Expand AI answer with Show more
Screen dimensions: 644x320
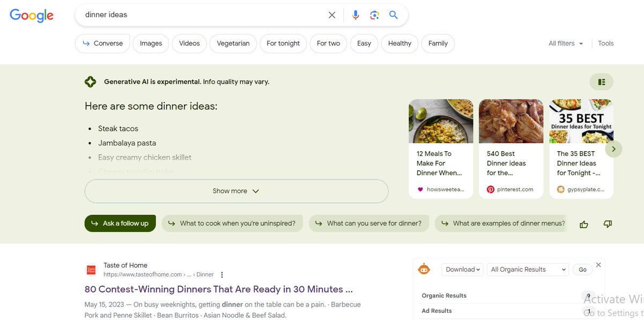tap(236, 191)
